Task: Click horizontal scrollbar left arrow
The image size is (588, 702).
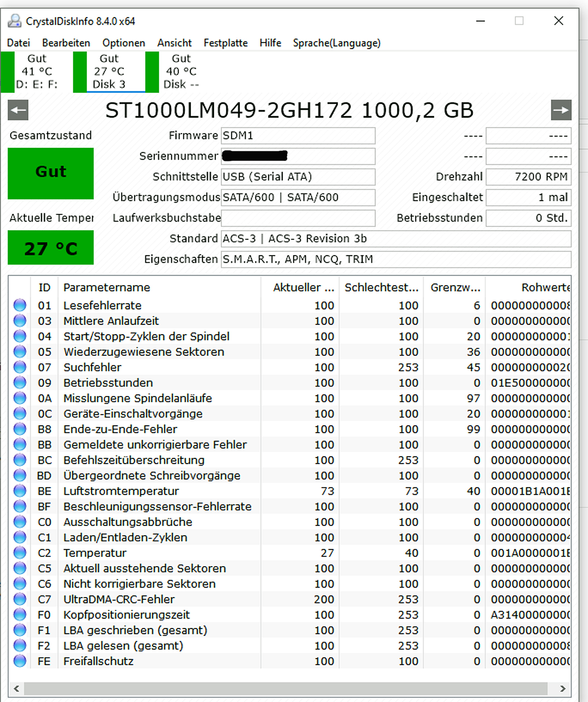Action: tap(17, 688)
